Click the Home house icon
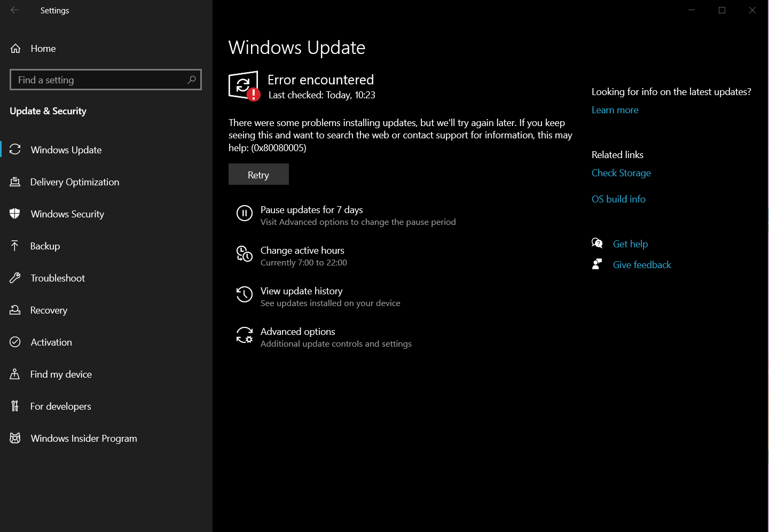 [15, 49]
